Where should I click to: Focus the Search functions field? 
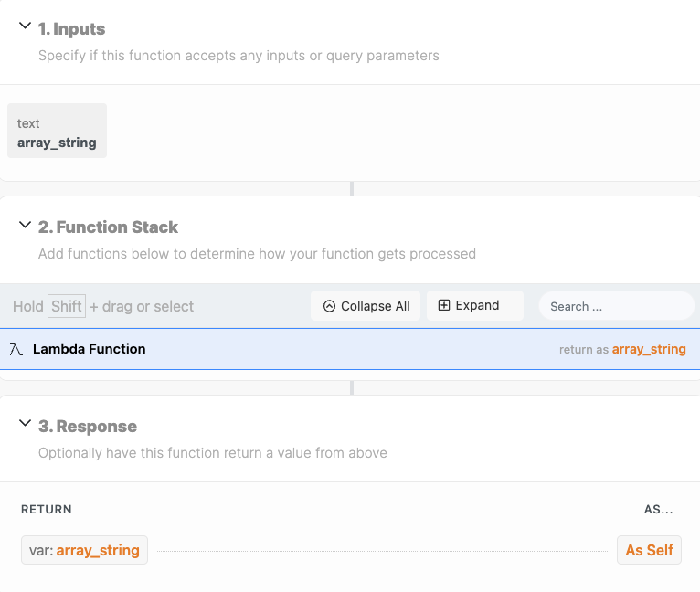click(617, 306)
